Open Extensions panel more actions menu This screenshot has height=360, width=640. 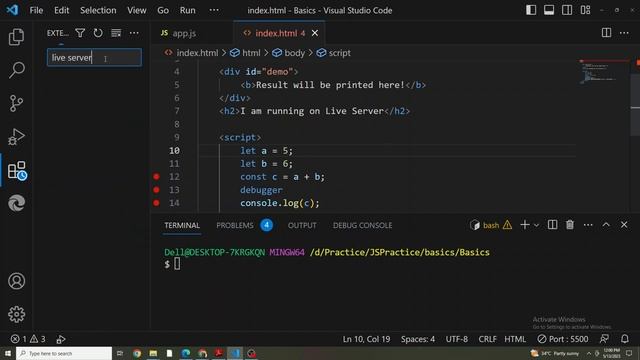(x=134, y=33)
